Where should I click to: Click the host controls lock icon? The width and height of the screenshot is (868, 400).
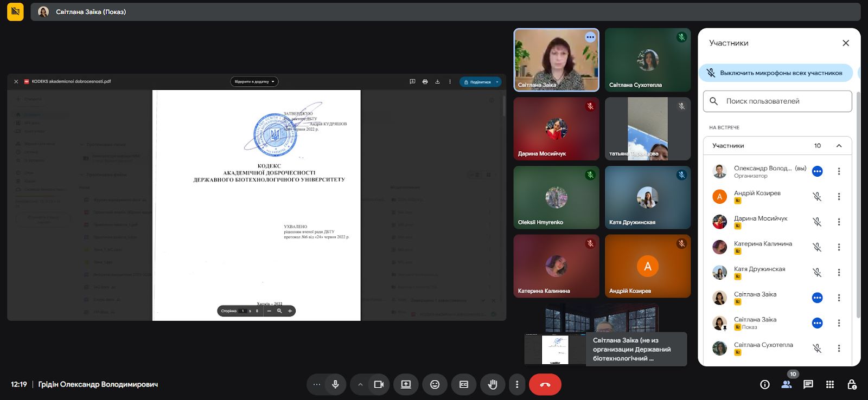(x=852, y=384)
